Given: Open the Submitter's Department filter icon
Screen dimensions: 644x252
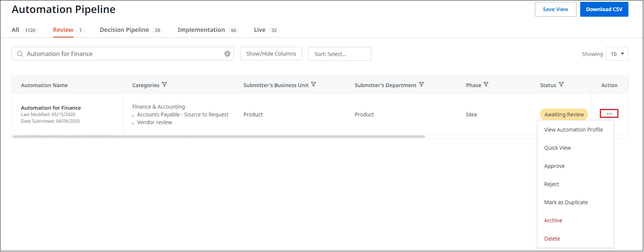Looking at the screenshot, I should [x=421, y=85].
